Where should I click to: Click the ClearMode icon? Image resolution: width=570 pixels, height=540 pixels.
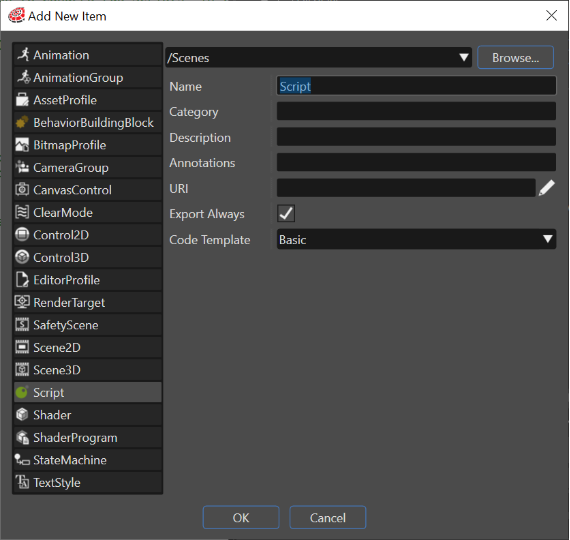[x=22, y=212]
